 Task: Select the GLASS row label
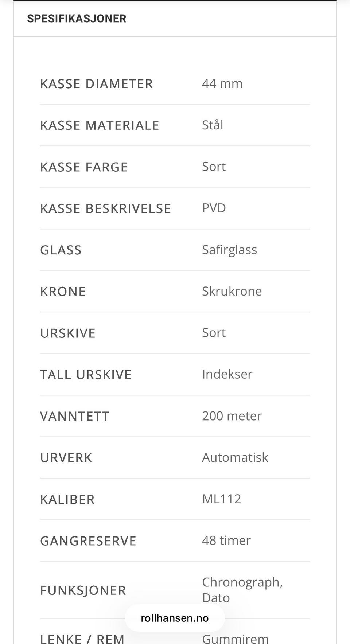(61, 250)
